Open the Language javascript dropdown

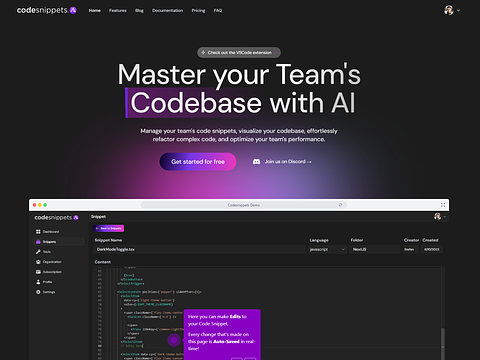[x=327, y=249]
